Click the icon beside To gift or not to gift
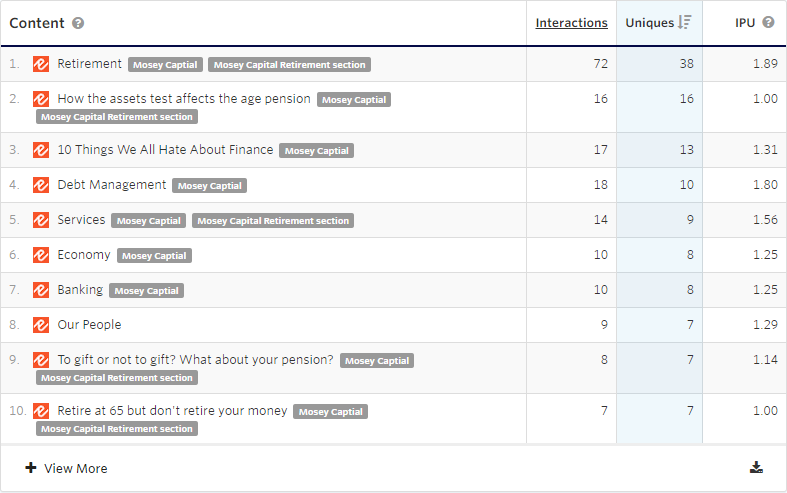787x493 pixels. (x=41, y=360)
